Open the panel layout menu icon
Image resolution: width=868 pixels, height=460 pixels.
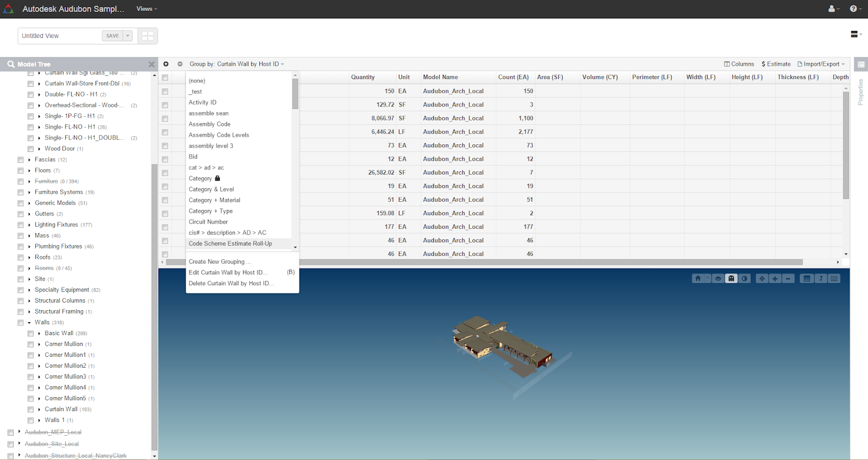pos(856,34)
